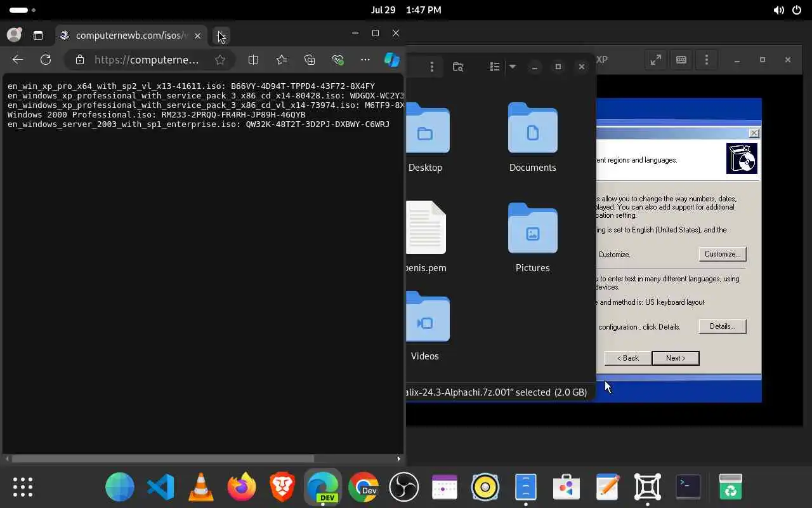Click the Edge address bar URL
Image resolution: width=812 pixels, height=508 pixels.
pyautogui.click(x=147, y=60)
